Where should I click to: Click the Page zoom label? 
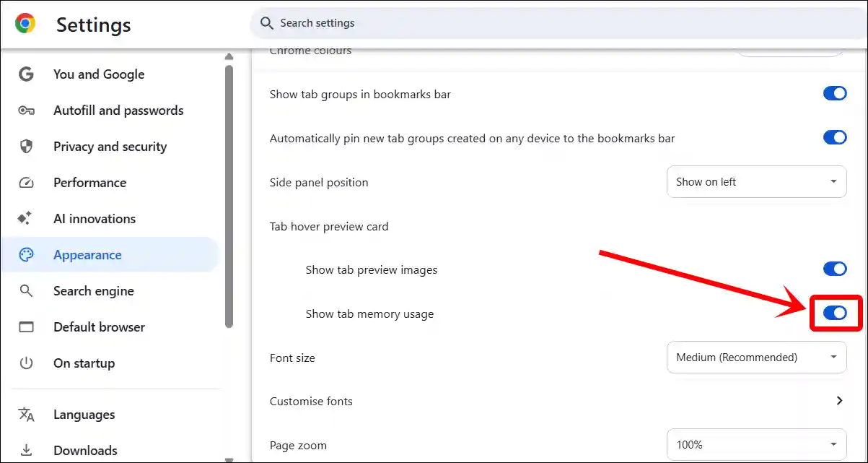point(298,445)
